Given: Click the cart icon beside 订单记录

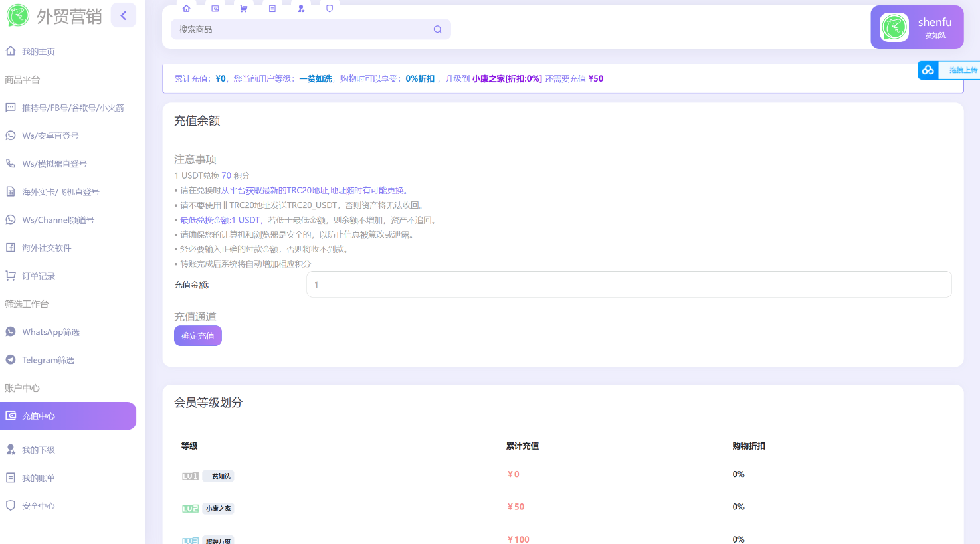Looking at the screenshot, I should (11, 275).
